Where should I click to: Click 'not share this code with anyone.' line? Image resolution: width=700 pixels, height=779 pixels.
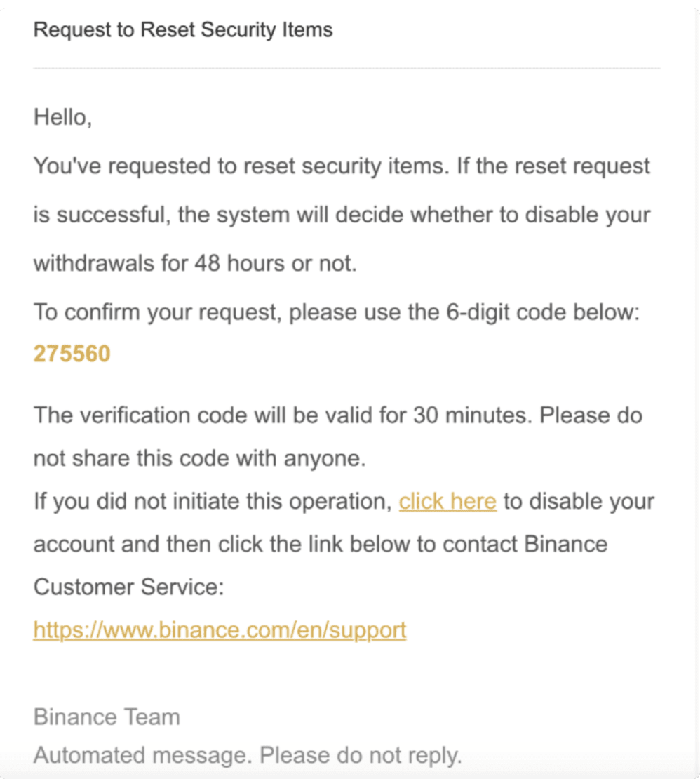200,458
